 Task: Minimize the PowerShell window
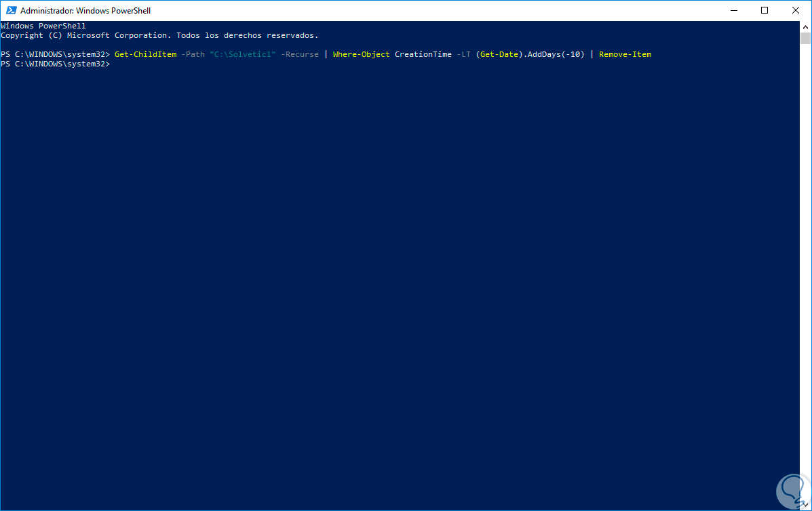(734, 10)
